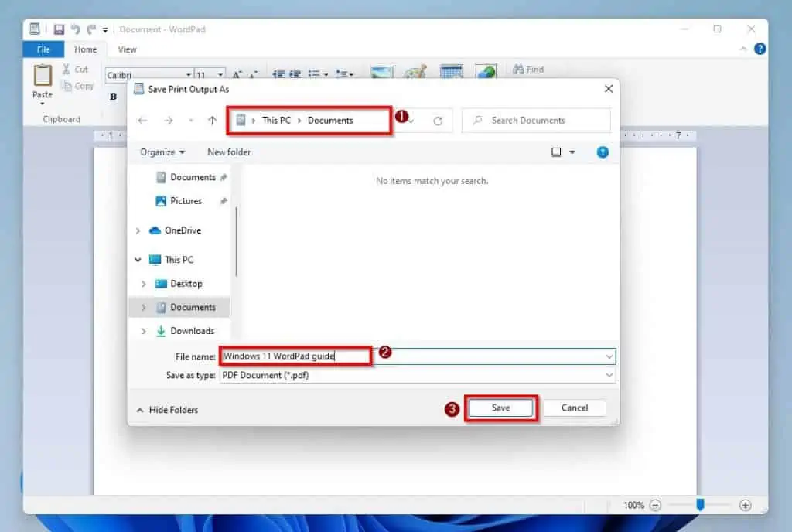Open the Paint drawing tool icon
Viewport: 792px width, 532px height.
[x=415, y=71]
